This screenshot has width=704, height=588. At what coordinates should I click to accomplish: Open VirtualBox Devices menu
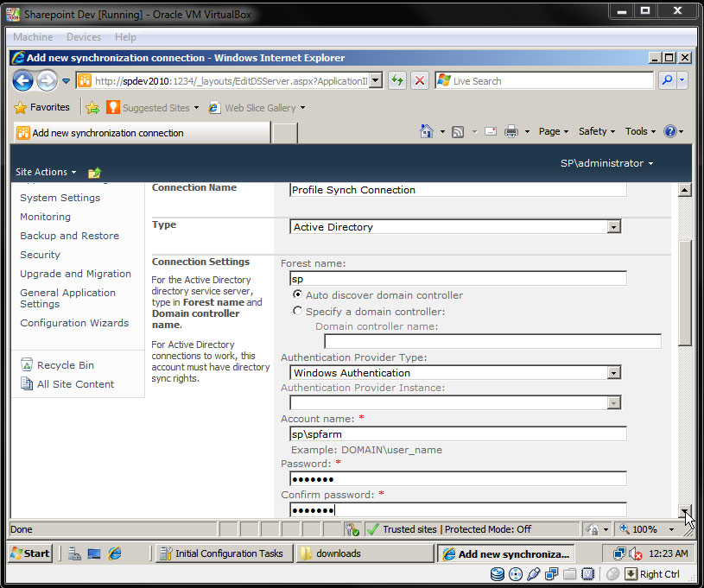(x=84, y=37)
